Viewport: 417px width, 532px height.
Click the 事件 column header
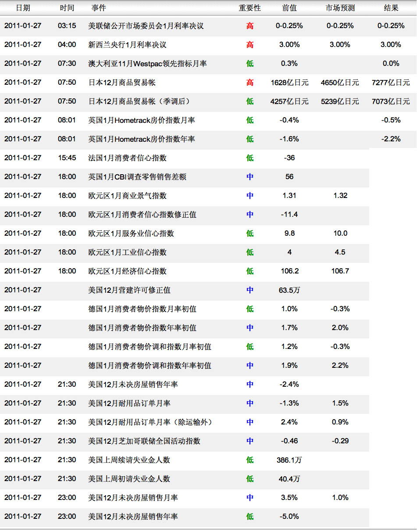click(x=99, y=8)
